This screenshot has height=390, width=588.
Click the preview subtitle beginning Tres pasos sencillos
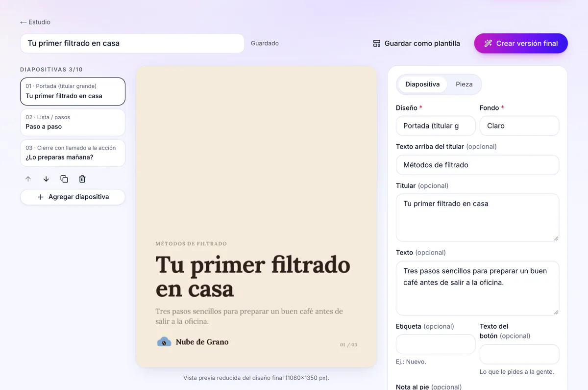coord(249,316)
